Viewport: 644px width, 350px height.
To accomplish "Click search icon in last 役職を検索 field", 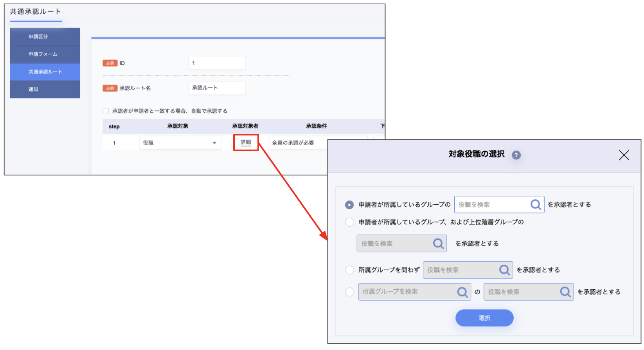I will [x=565, y=292].
